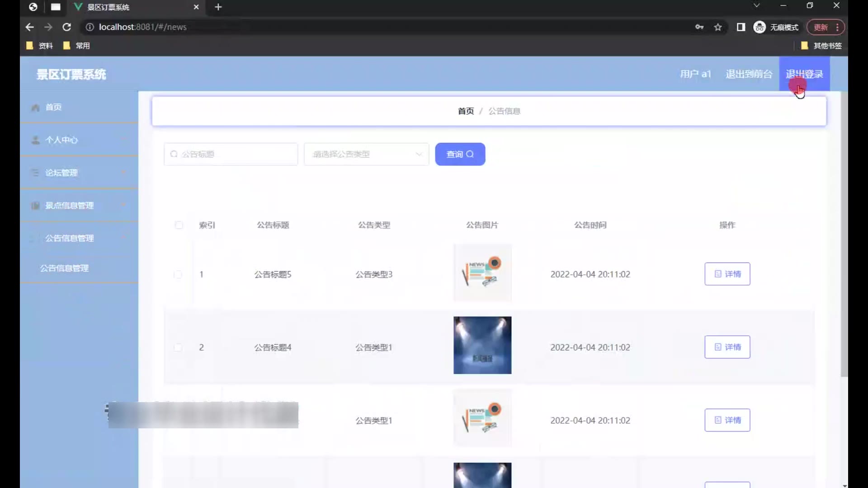
Task: Open the 请选择公告类型 dropdown
Action: coord(366,154)
